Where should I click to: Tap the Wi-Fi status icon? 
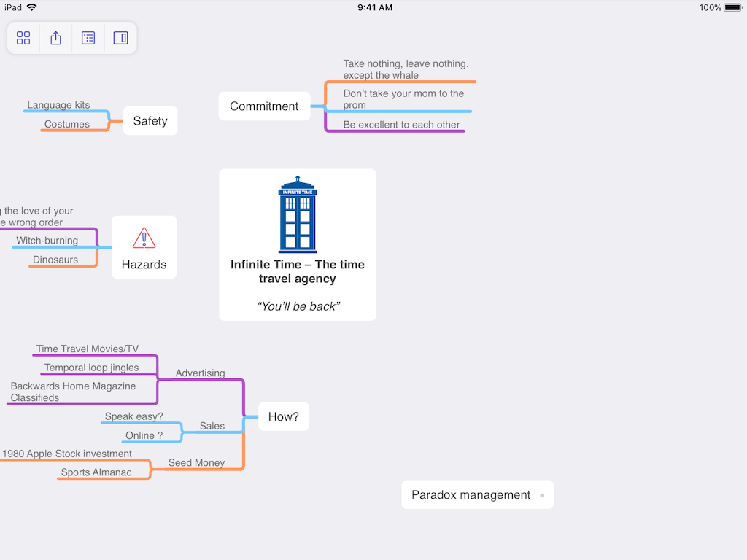pyautogui.click(x=32, y=7)
